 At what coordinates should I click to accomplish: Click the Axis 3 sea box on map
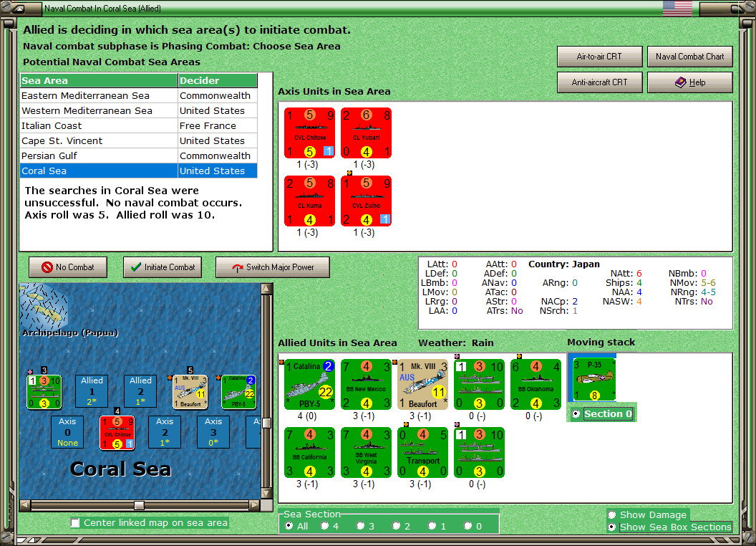point(213,432)
